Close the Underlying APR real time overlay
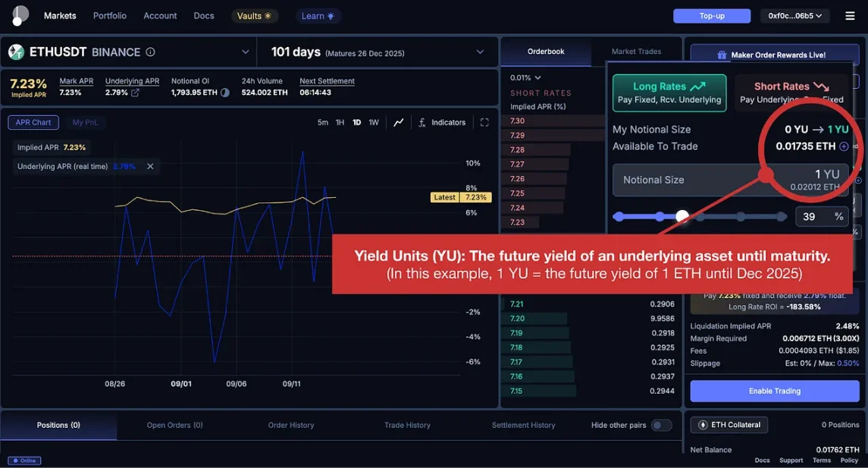868x468 pixels. click(x=150, y=166)
